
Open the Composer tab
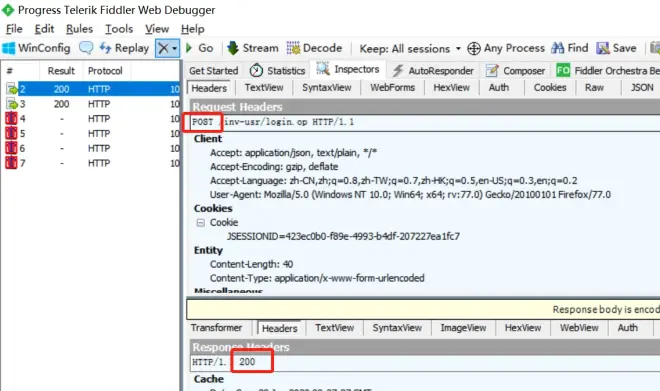pos(516,71)
